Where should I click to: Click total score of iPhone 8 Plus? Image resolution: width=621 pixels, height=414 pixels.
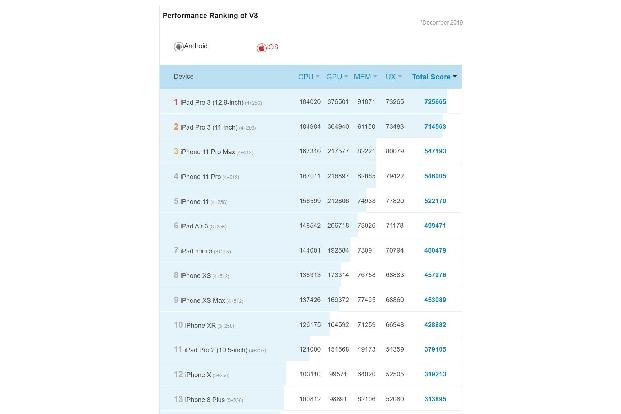(x=435, y=399)
